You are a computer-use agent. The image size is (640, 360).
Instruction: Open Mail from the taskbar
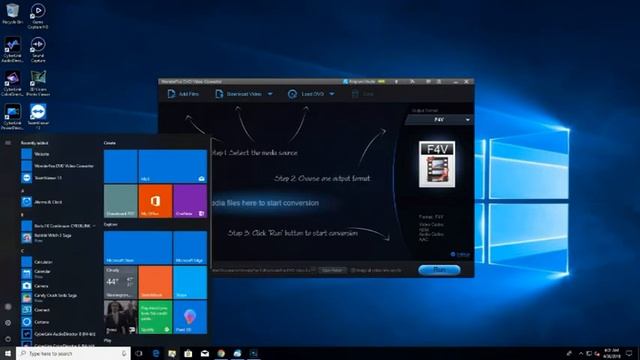[x=205, y=353]
